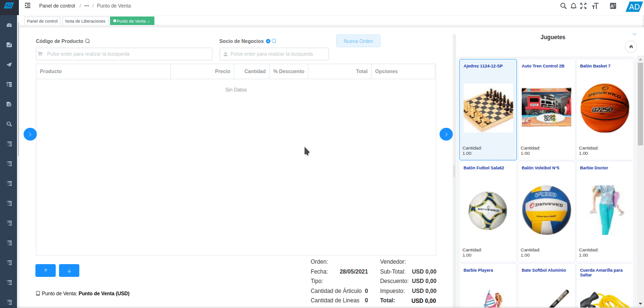Open dashboard gauge icon in sidebar

8,25
